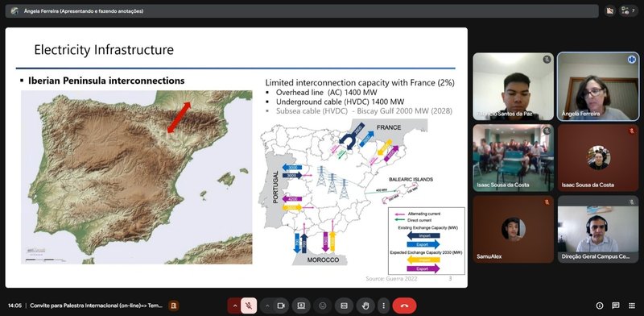Select Fabricio Santos da Paz video tile
The image size is (644, 316).
click(x=513, y=86)
